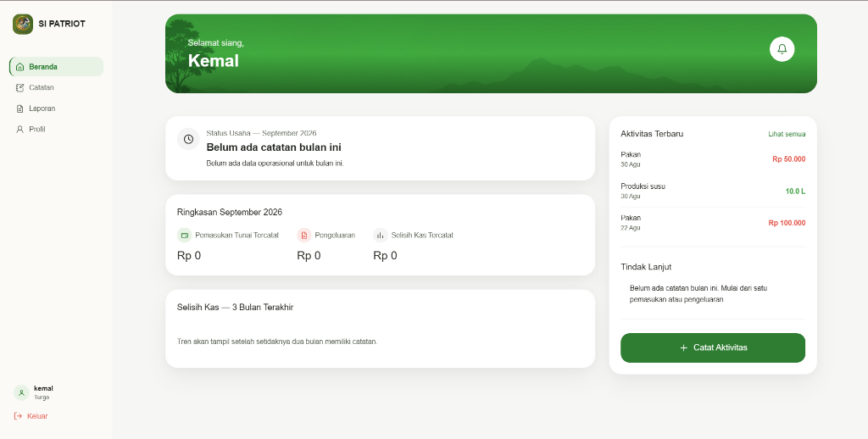Click the 10.0 L production value

(795, 192)
